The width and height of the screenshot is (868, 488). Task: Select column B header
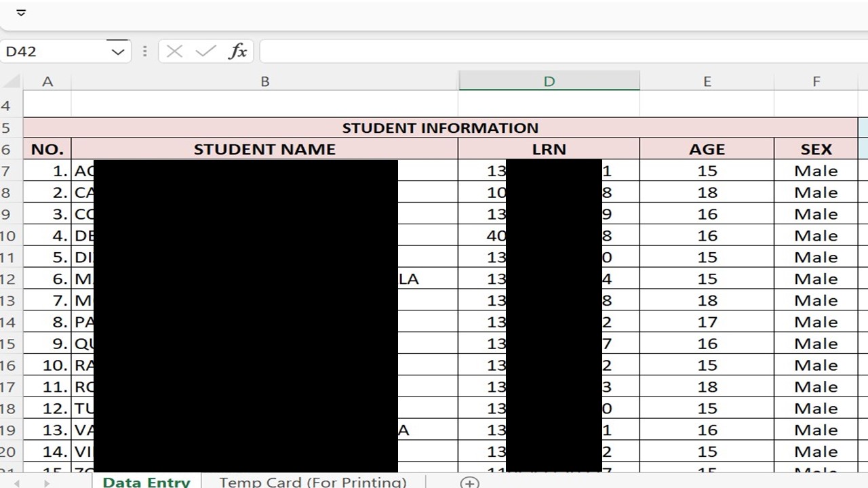tap(264, 81)
